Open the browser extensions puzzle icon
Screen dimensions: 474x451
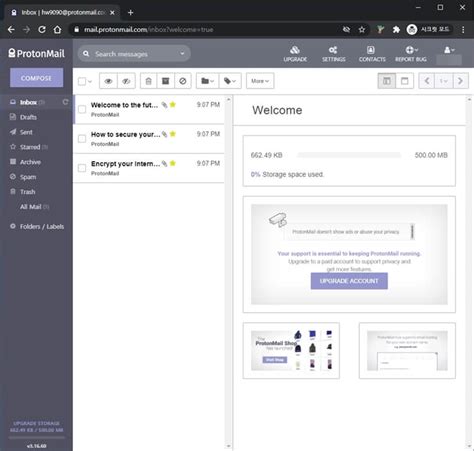[x=396, y=30]
